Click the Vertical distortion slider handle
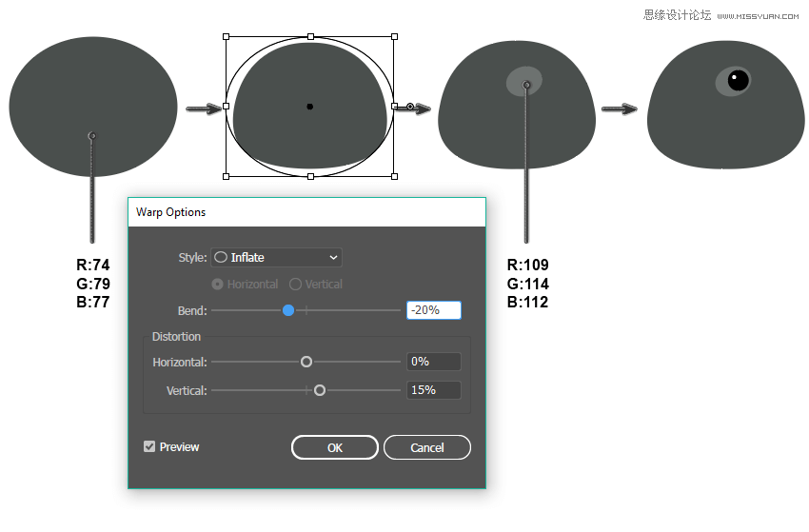The width and height of the screenshot is (809, 532). click(320, 390)
